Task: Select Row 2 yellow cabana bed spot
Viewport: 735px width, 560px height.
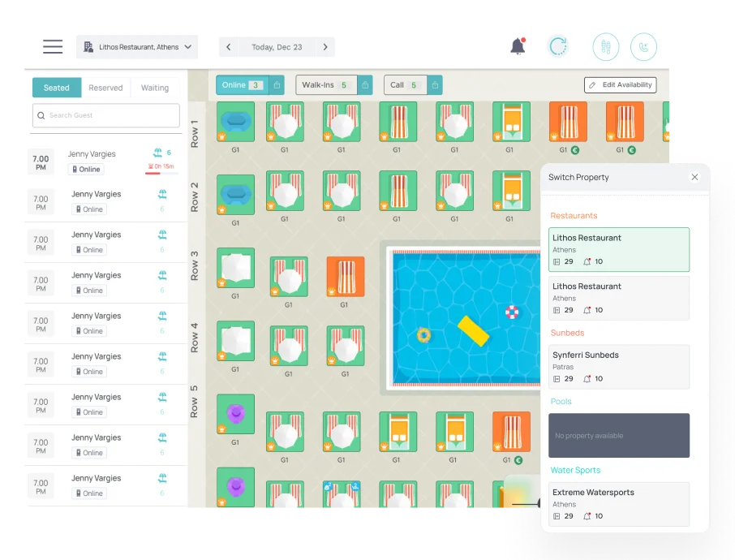Action: [x=511, y=191]
